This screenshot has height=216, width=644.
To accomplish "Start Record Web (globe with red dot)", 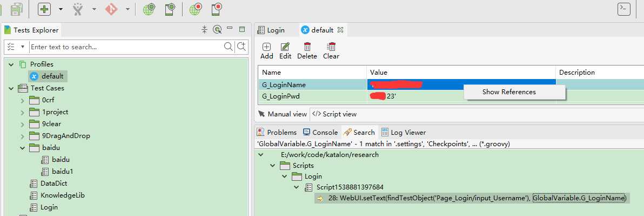I will (x=196, y=9).
